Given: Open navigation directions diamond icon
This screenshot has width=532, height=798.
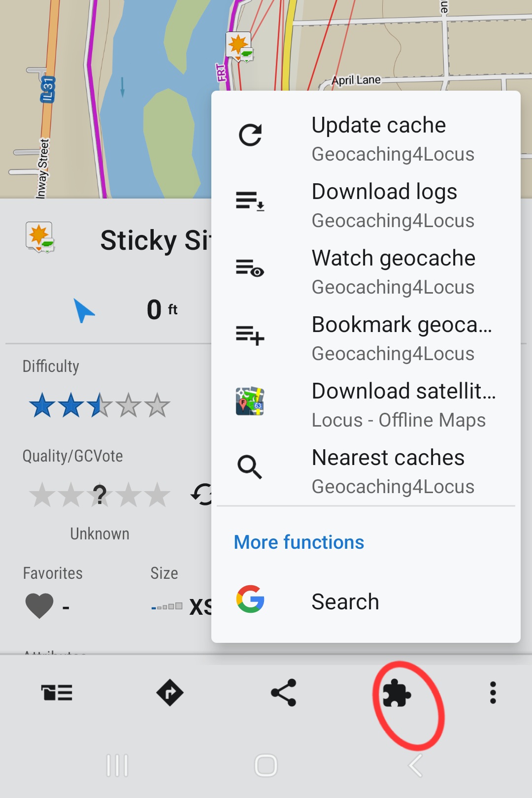Looking at the screenshot, I should (x=170, y=693).
